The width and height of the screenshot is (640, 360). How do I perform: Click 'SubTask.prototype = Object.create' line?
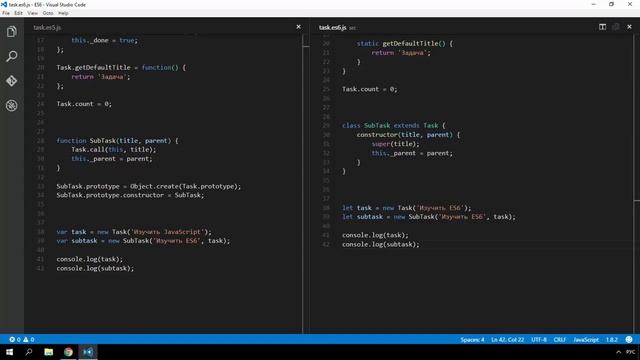[149, 186]
